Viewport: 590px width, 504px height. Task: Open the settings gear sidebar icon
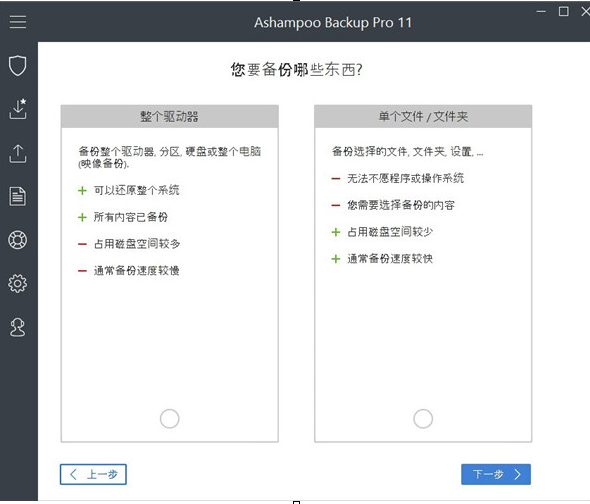click(x=18, y=283)
